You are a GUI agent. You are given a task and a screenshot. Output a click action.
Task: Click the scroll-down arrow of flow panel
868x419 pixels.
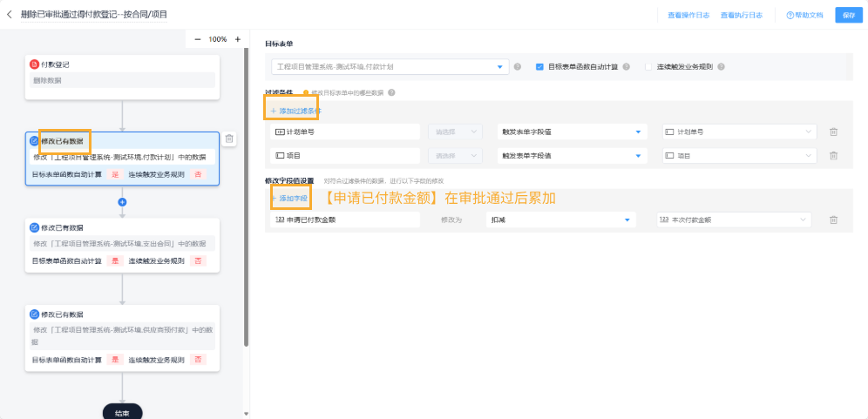(x=247, y=414)
